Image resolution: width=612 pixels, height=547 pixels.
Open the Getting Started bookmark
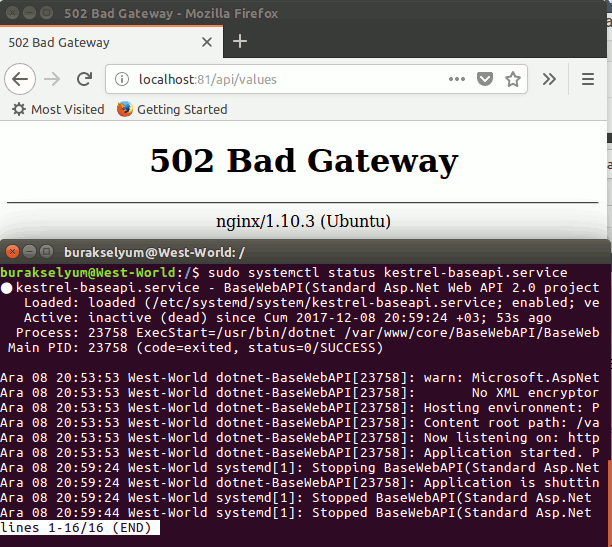coord(172,109)
